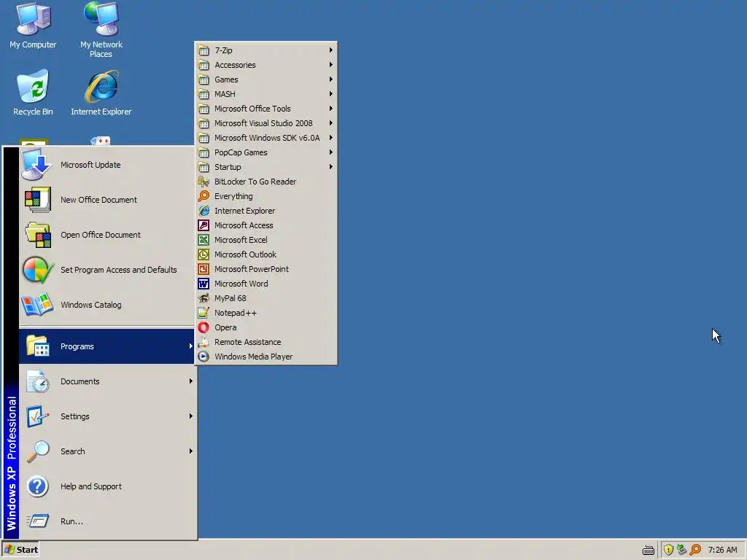This screenshot has height=560, width=747.
Task: Click the network computers tray icon
Action: (682, 550)
